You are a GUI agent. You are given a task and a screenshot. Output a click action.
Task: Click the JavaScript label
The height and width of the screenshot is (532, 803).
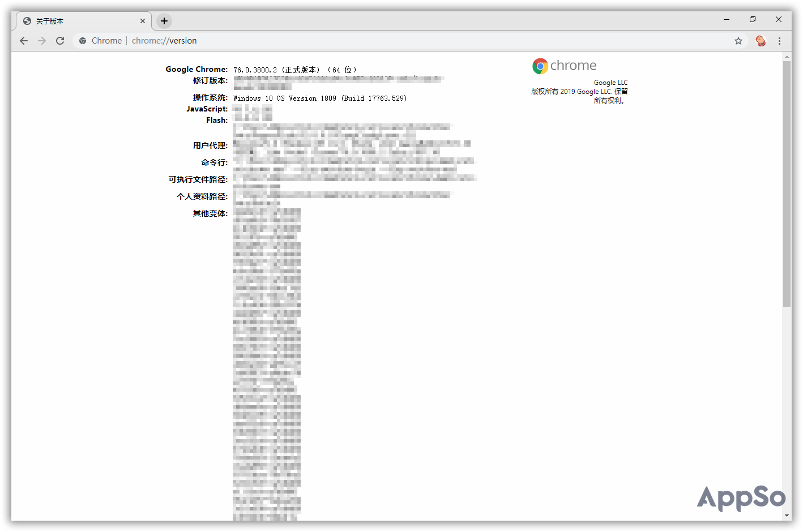(207, 109)
